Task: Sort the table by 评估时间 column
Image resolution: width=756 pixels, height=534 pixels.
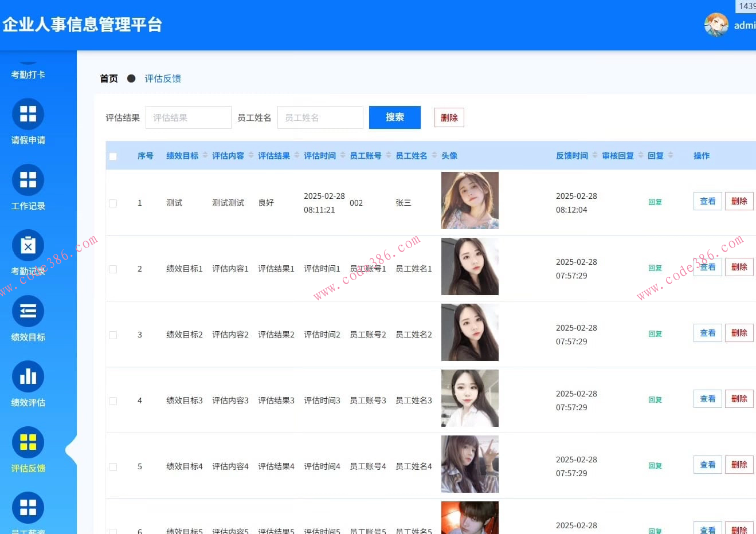Action: tap(319, 155)
